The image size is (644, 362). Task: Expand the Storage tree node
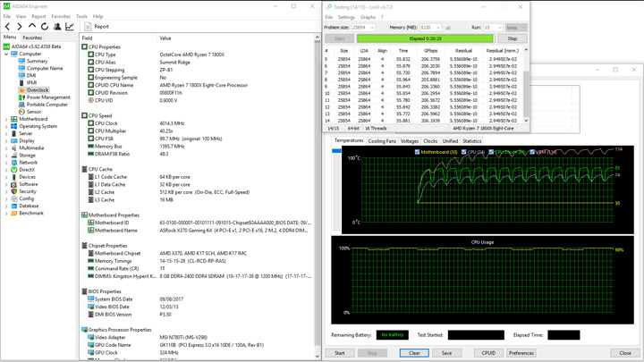tap(6, 156)
